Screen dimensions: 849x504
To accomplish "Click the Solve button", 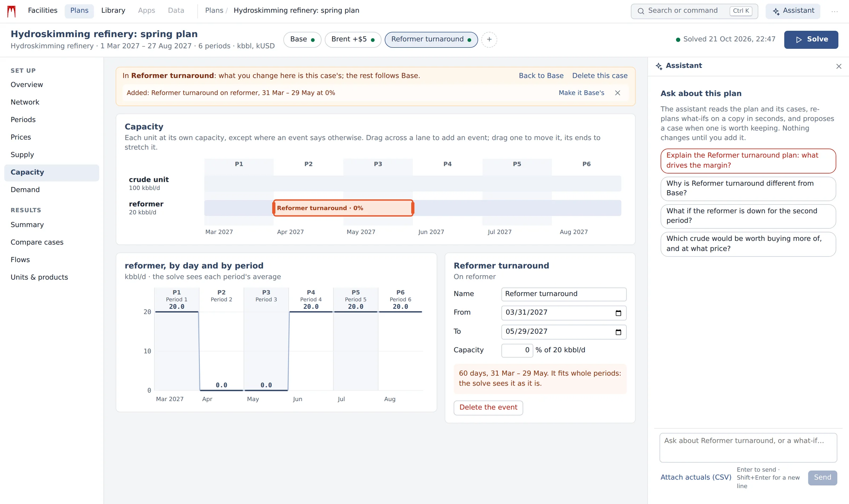I will coord(811,39).
